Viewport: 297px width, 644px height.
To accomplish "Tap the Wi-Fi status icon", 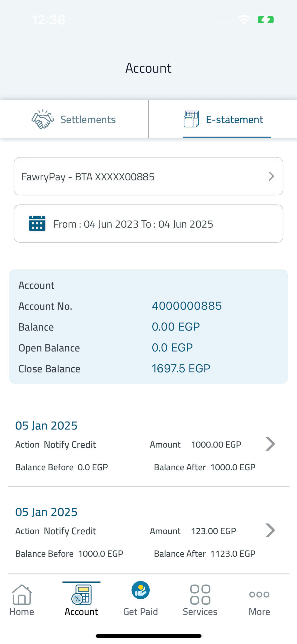I will click(244, 20).
